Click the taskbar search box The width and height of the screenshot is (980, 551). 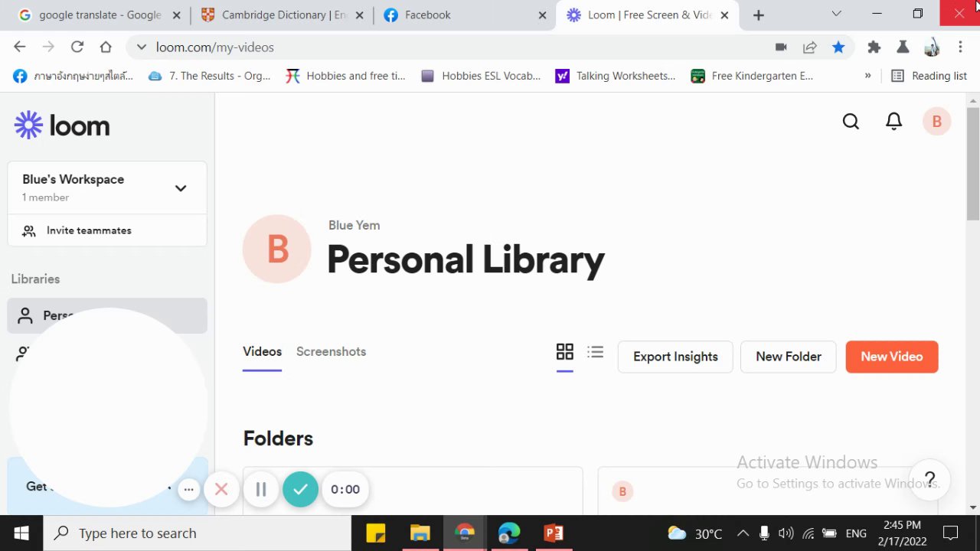tap(198, 533)
